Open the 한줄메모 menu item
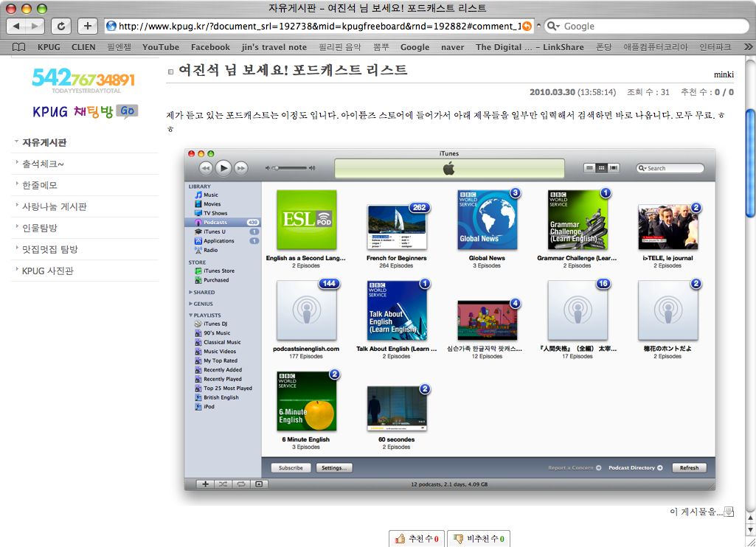Image resolution: width=756 pixels, height=547 pixels. pos(40,185)
